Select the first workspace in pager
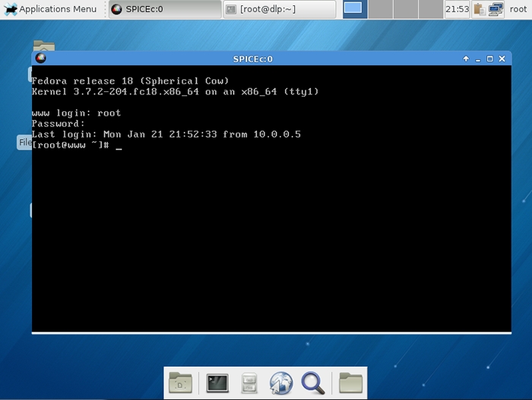Image resolution: width=532 pixels, height=400 pixels. coord(355,9)
